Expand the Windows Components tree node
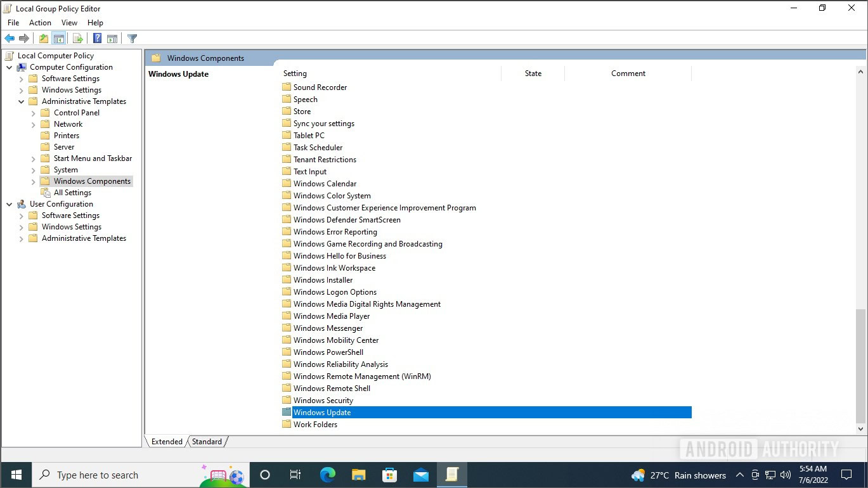The width and height of the screenshot is (868, 488). coord(33,181)
